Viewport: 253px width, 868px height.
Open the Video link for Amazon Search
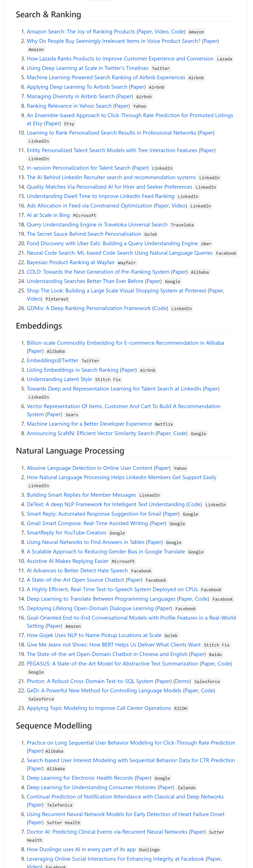click(x=161, y=32)
